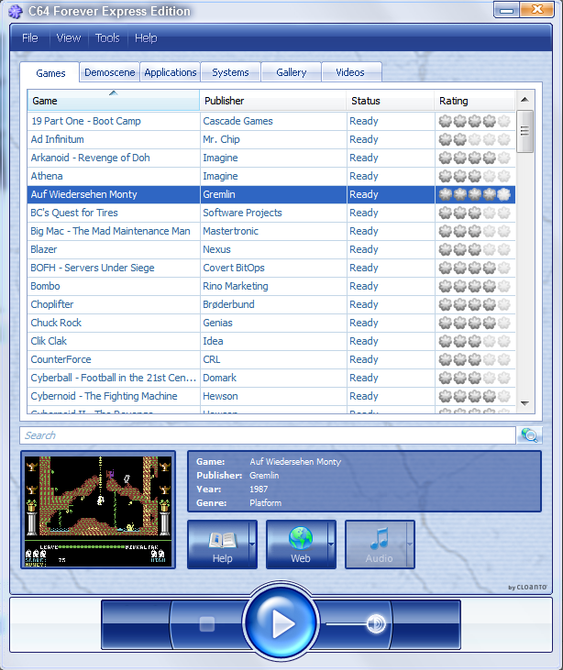Click in the Search input field
Viewport: 563px width, 670px height.
(x=267, y=435)
